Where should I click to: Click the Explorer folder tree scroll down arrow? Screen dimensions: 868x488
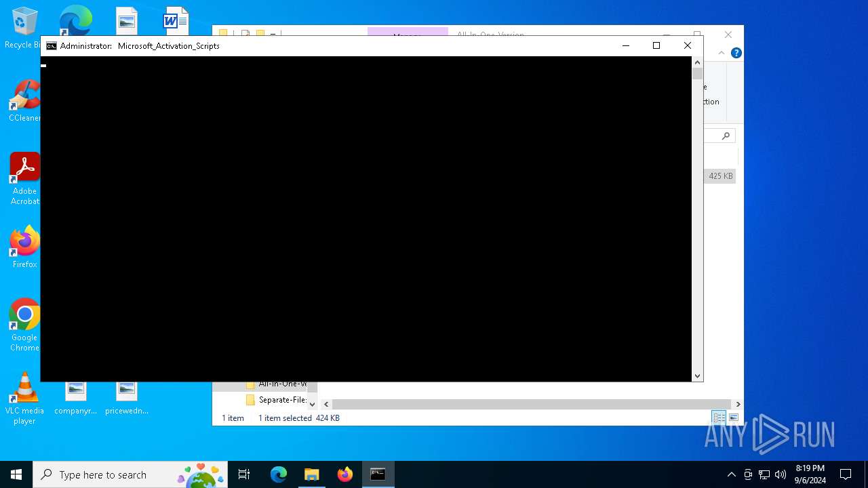click(x=312, y=404)
